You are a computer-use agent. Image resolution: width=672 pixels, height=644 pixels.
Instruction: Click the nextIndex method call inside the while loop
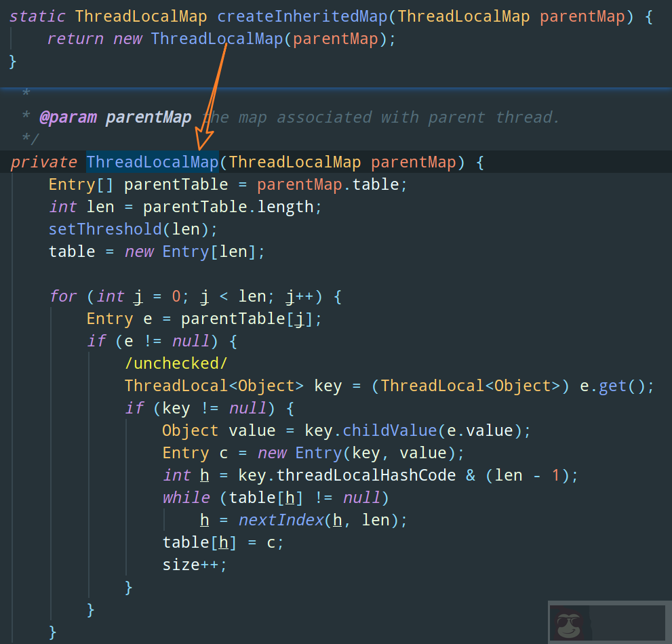click(281, 519)
